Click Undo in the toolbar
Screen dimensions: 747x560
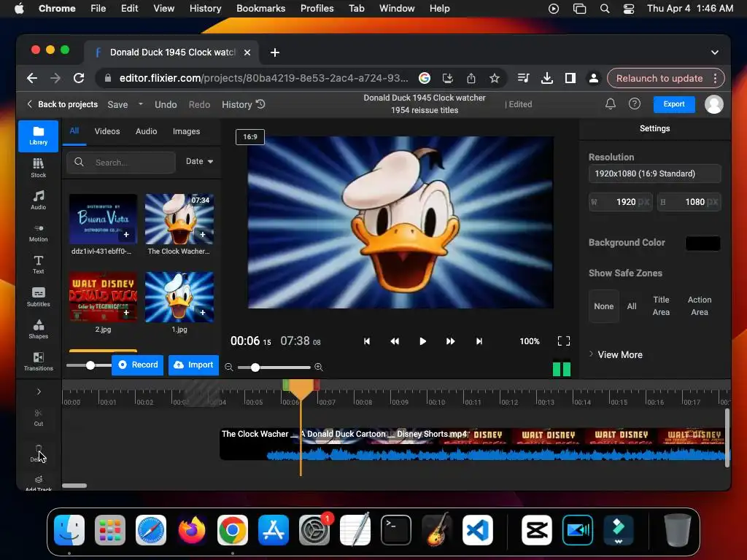[166, 104]
